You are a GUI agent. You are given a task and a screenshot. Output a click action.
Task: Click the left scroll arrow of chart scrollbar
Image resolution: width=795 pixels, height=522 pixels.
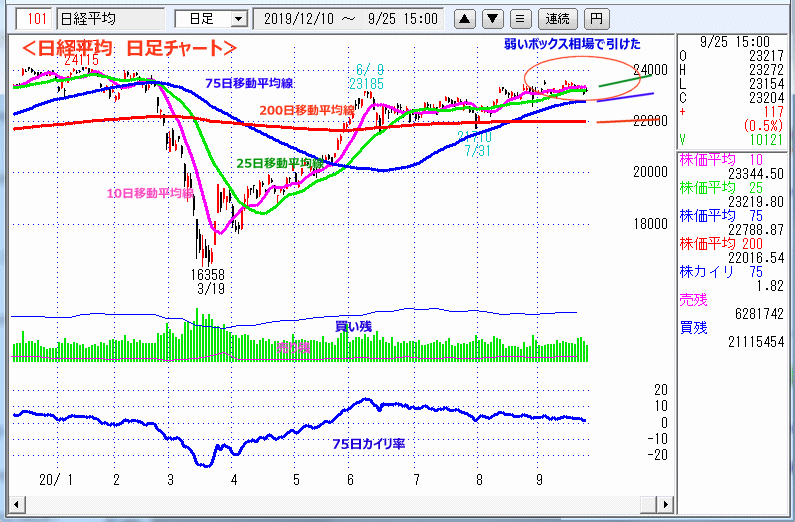click(17, 504)
